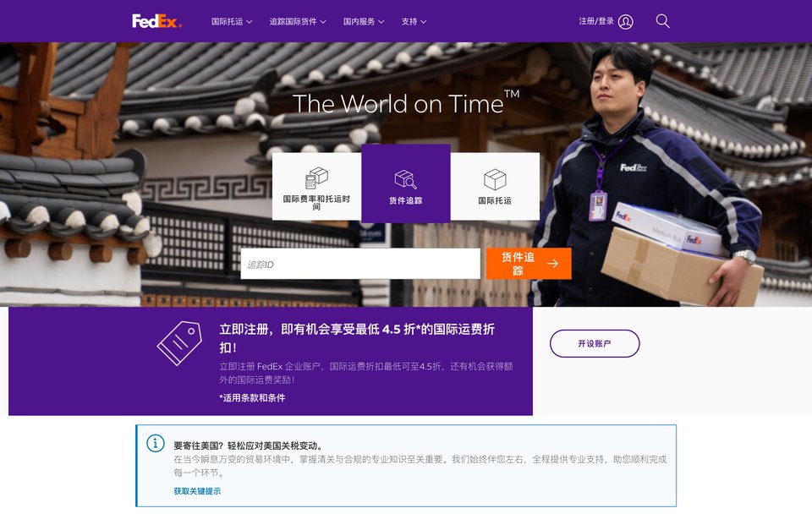
Task: Switch to 货件追踪 tab
Action: point(405,183)
